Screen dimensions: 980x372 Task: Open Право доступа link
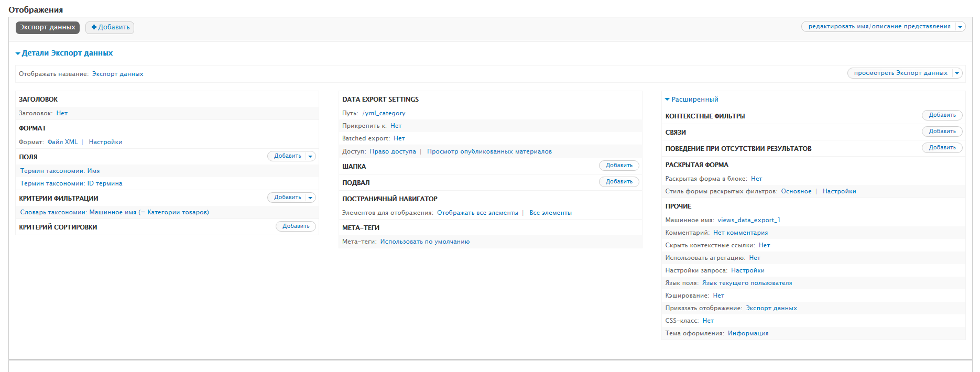point(393,151)
